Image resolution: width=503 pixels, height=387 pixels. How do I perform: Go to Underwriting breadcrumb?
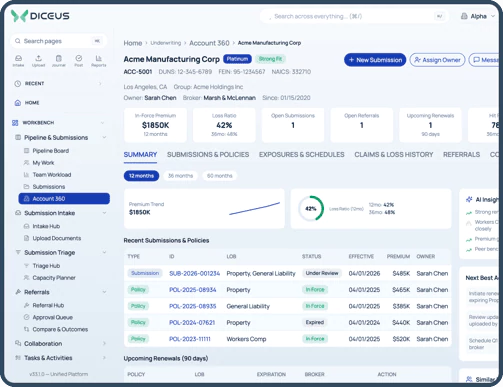[x=166, y=43]
